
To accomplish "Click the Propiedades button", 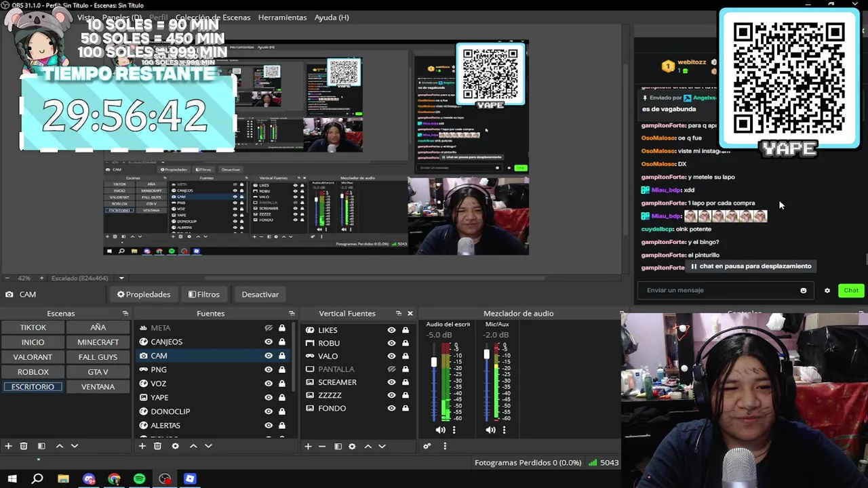I will (x=144, y=294).
